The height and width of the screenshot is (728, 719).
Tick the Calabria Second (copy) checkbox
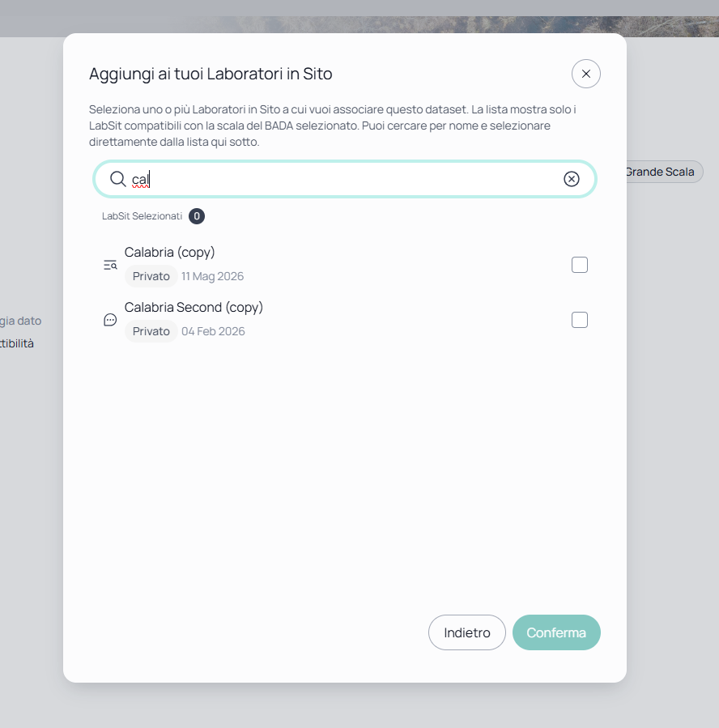[x=579, y=320]
